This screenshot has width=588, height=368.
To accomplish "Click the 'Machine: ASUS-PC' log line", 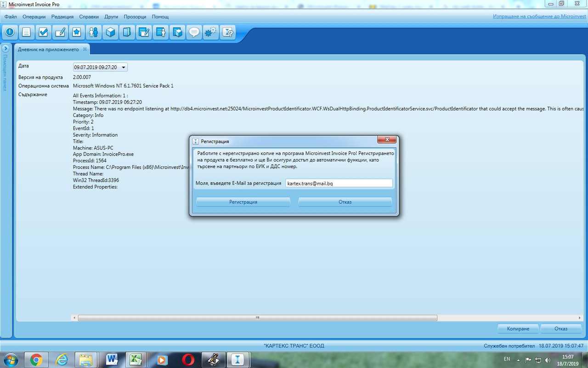I will [x=93, y=148].
